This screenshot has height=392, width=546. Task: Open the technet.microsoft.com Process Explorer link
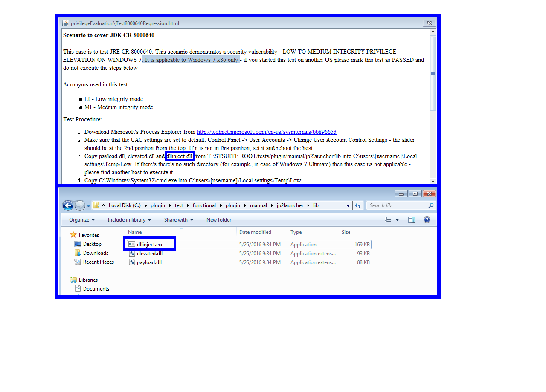point(267,132)
